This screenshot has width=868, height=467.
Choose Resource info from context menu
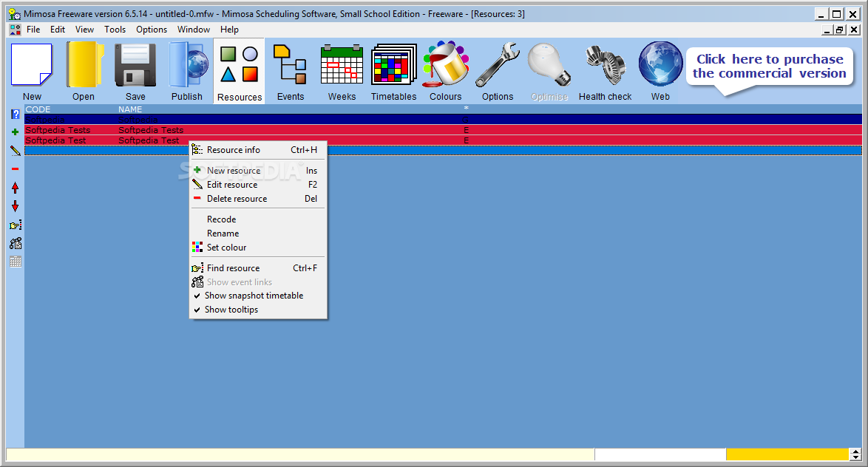point(259,150)
